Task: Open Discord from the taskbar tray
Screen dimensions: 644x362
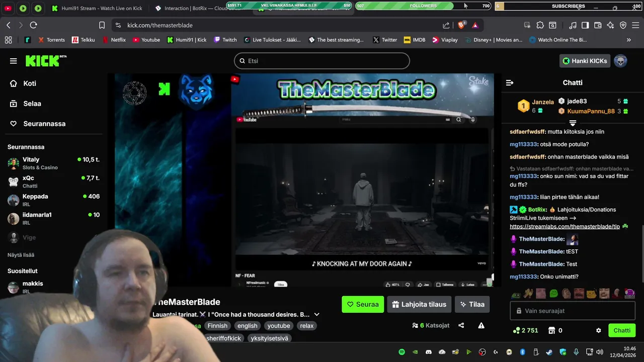Action: click(x=429, y=352)
